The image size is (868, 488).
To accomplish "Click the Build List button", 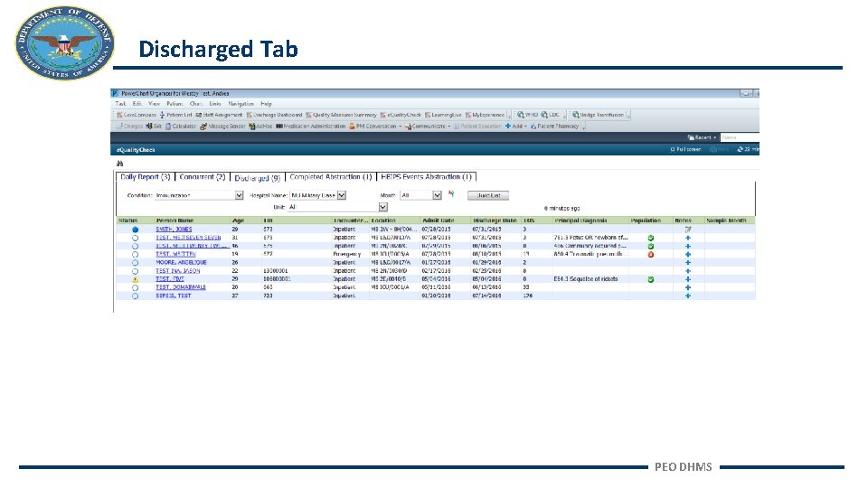I will click(488, 195).
